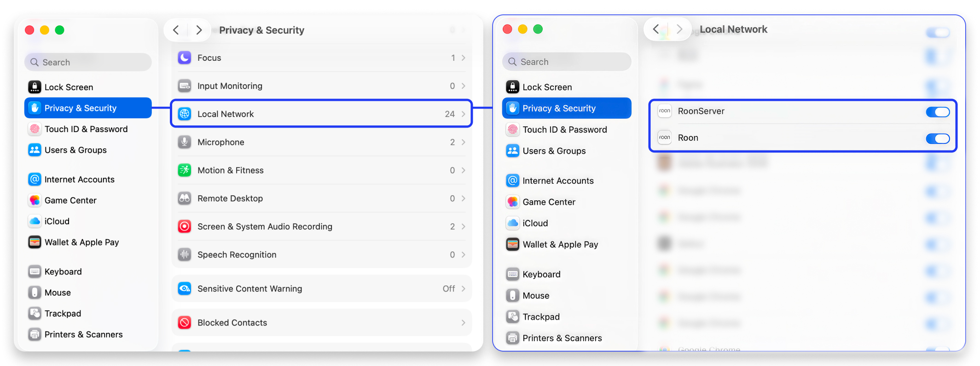Click Search field in left window
This screenshot has height=366, width=980.
pyautogui.click(x=88, y=62)
